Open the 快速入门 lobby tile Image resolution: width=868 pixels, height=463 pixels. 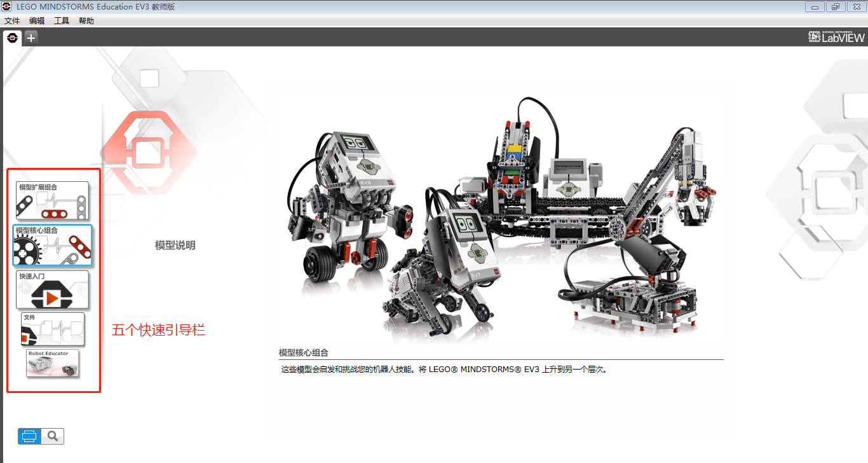click(x=52, y=290)
